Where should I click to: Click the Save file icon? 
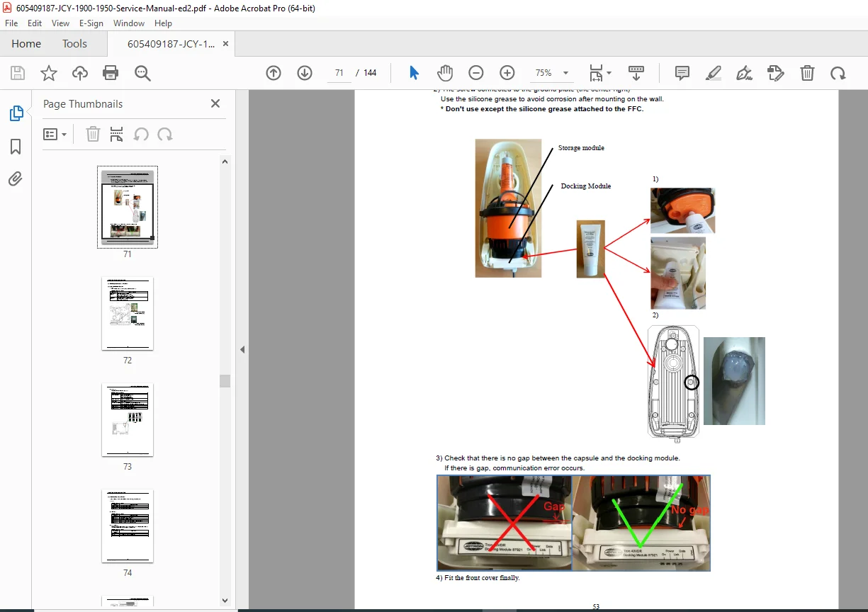point(18,73)
